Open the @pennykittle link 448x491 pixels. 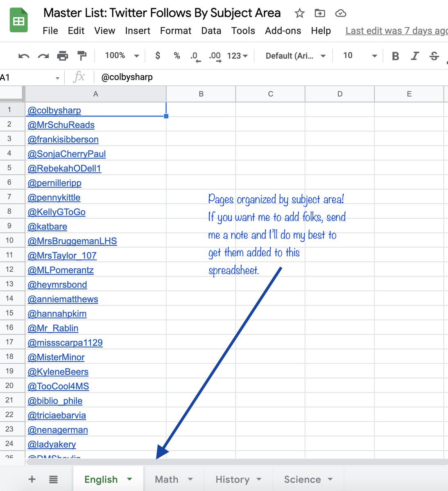click(54, 197)
